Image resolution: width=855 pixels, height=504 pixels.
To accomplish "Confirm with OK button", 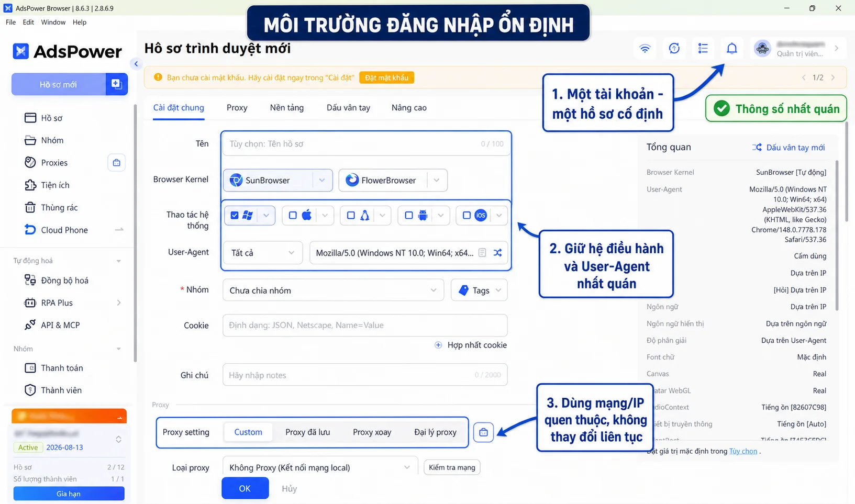I will coord(245,488).
